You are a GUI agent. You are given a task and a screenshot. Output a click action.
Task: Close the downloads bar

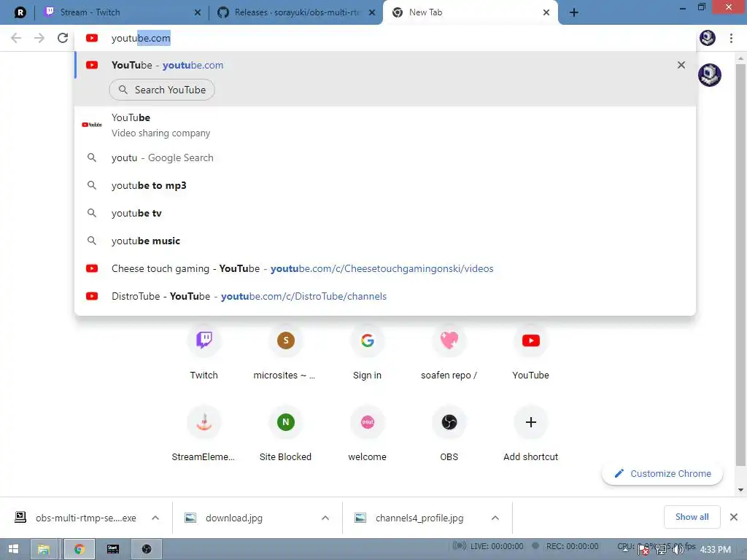coord(734,517)
